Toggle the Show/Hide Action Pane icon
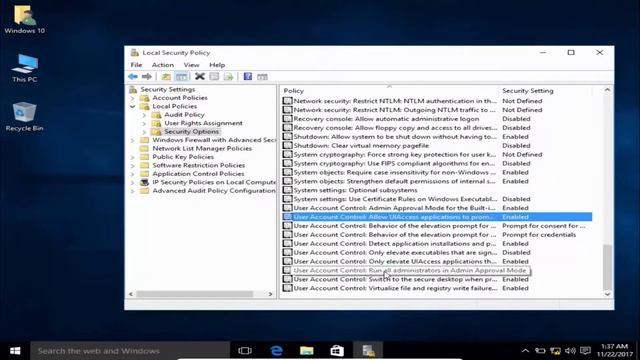 click(262, 77)
